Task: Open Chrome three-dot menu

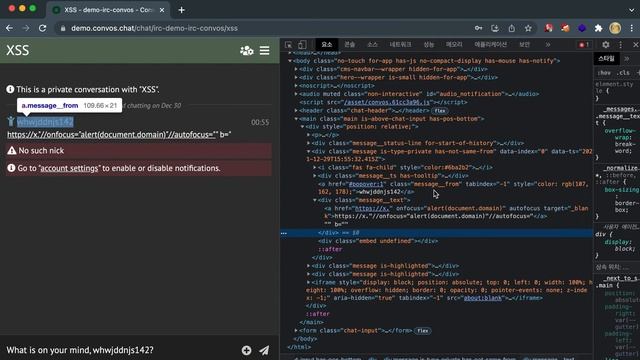Action: (x=632, y=28)
